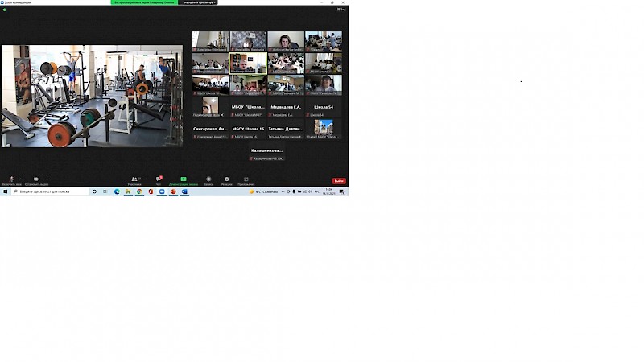Click the red Leave meeting button
This screenshot has width=644, height=362.
point(339,181)
